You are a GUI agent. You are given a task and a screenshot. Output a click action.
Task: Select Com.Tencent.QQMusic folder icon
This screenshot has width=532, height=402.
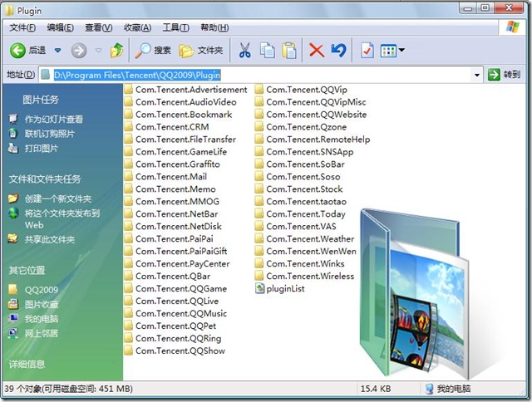point(128,313)
